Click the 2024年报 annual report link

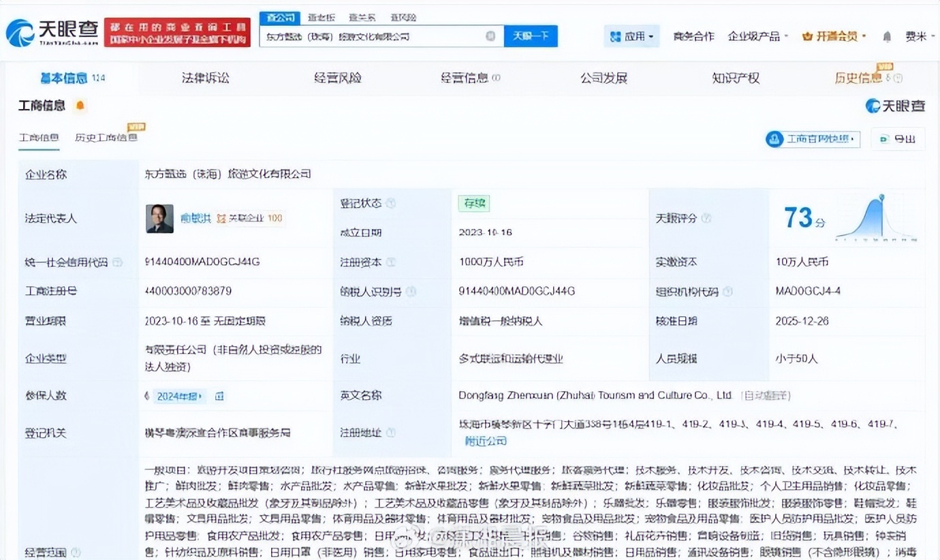178,395
